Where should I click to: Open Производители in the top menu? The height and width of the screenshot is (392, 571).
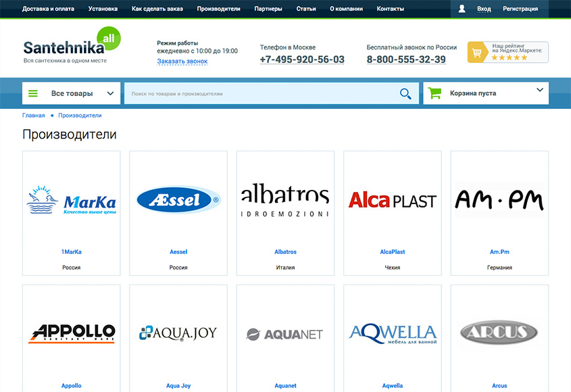tap(218, 9)
